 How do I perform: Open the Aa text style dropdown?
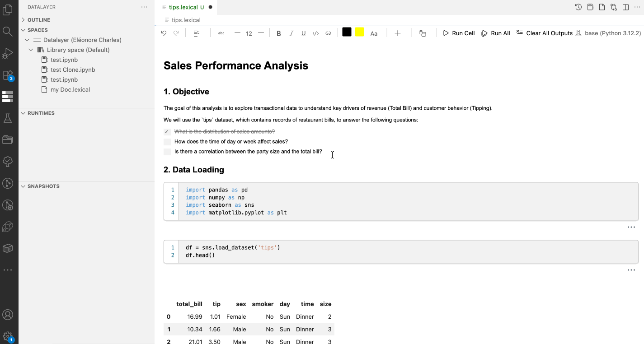pyautogui.click(x=374, y=33)
